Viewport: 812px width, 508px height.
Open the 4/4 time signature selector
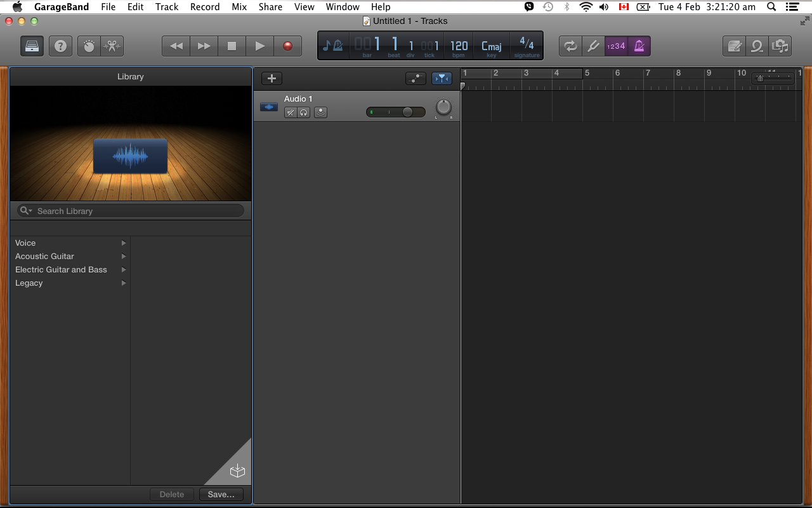(527, 44)
